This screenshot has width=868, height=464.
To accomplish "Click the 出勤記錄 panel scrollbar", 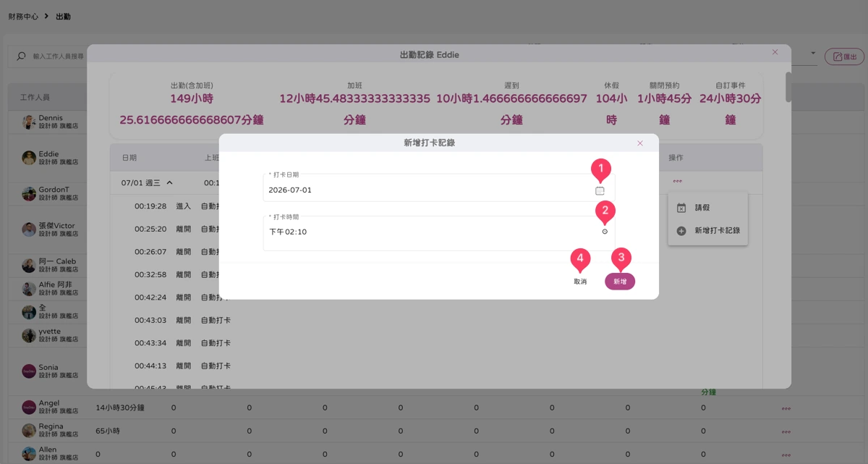I will 788,87.
